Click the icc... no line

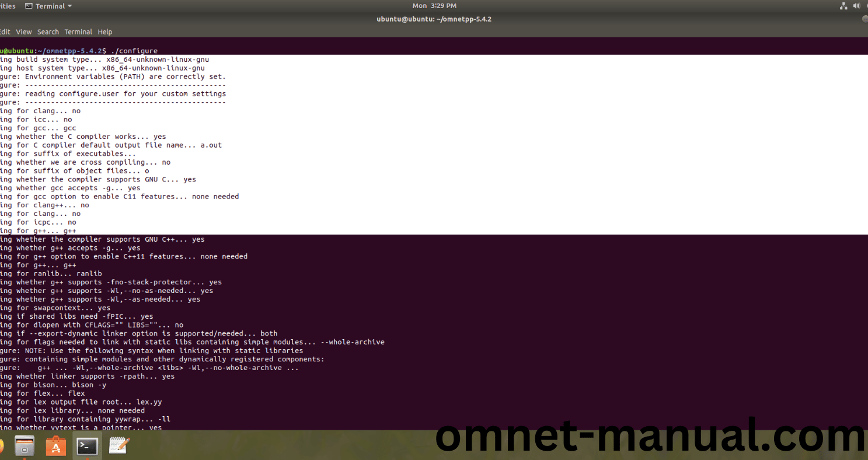pyautogui.click(x=36, y=120)
